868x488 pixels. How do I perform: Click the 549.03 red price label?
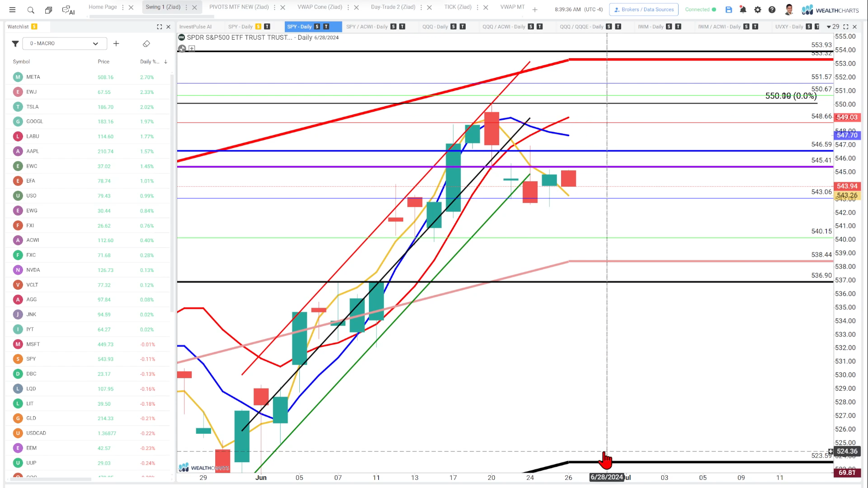point(847,117)
